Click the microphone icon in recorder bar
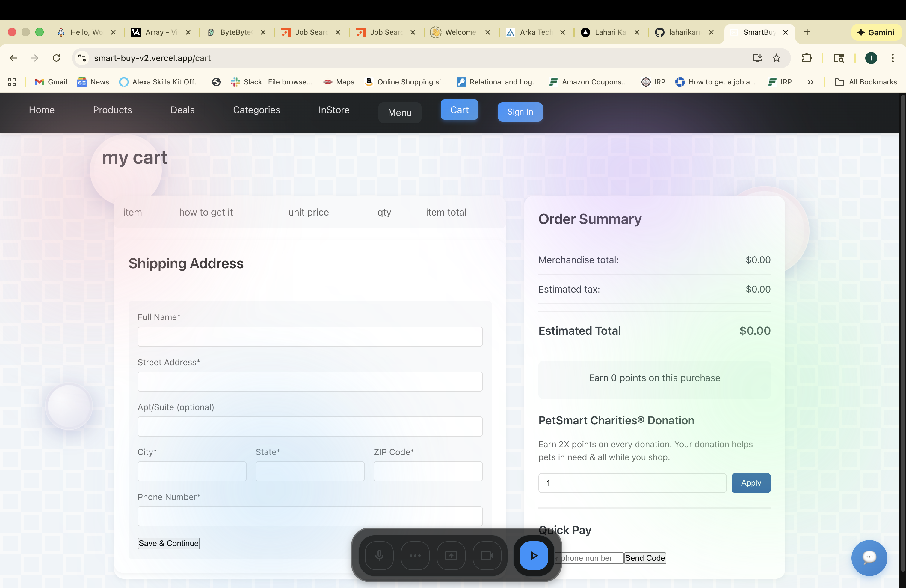The height and width of the screenshot is (588, 906). pos(379,556)
